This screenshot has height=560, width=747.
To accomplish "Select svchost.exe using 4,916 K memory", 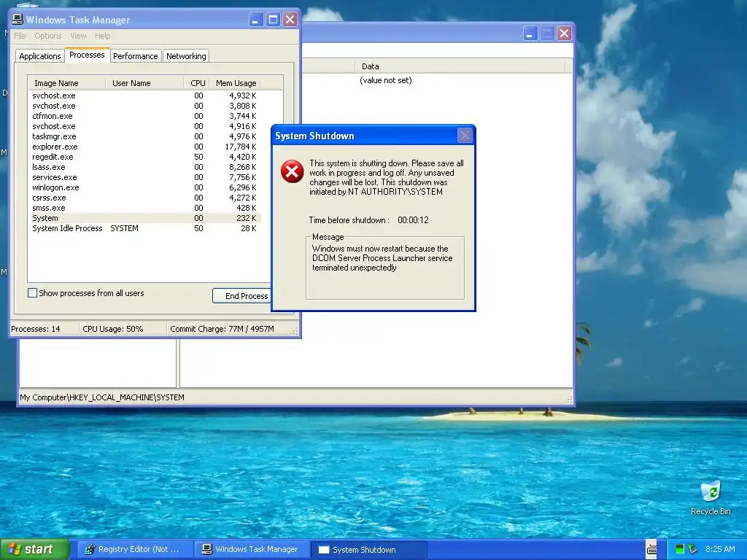I will coord(144,126).
